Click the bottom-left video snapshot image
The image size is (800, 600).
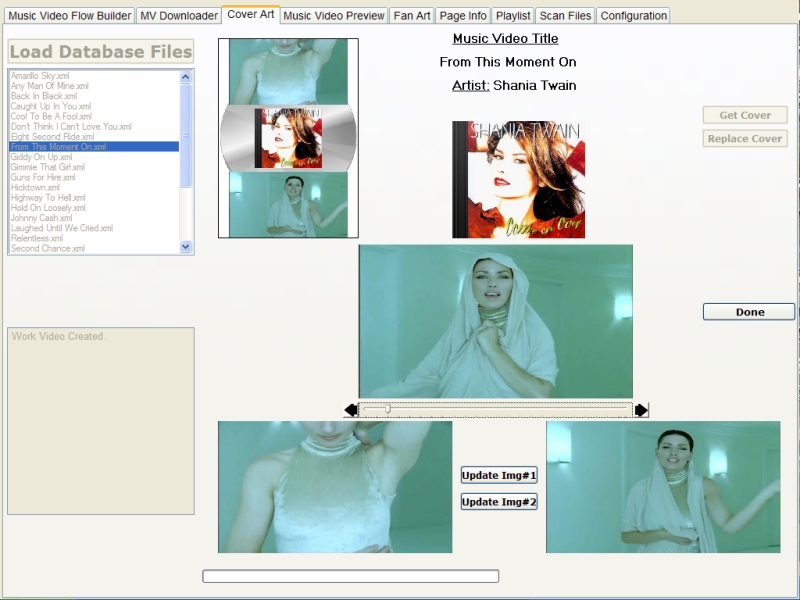[x=334, y=487]
